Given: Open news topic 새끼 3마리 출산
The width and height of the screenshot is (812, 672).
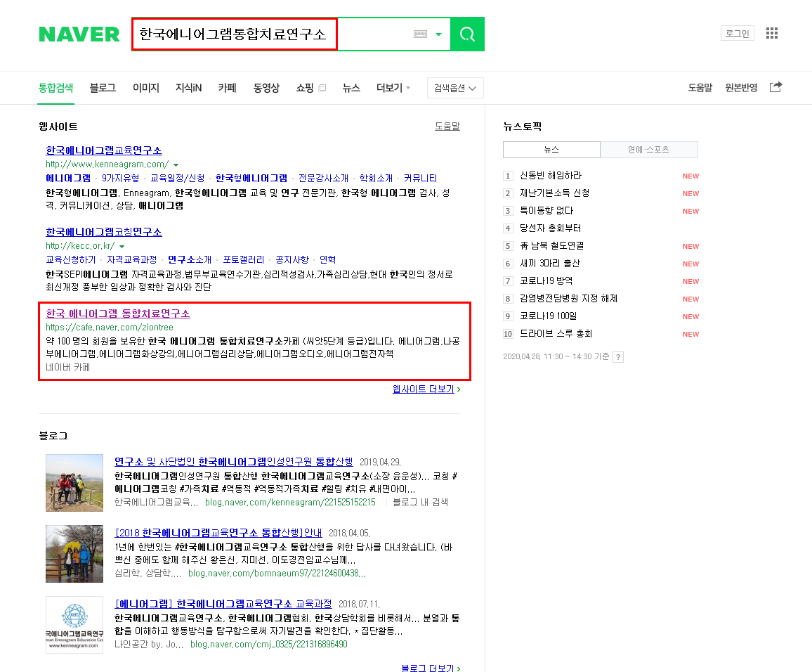Looking at the screenshot, I should coord(550,263).
